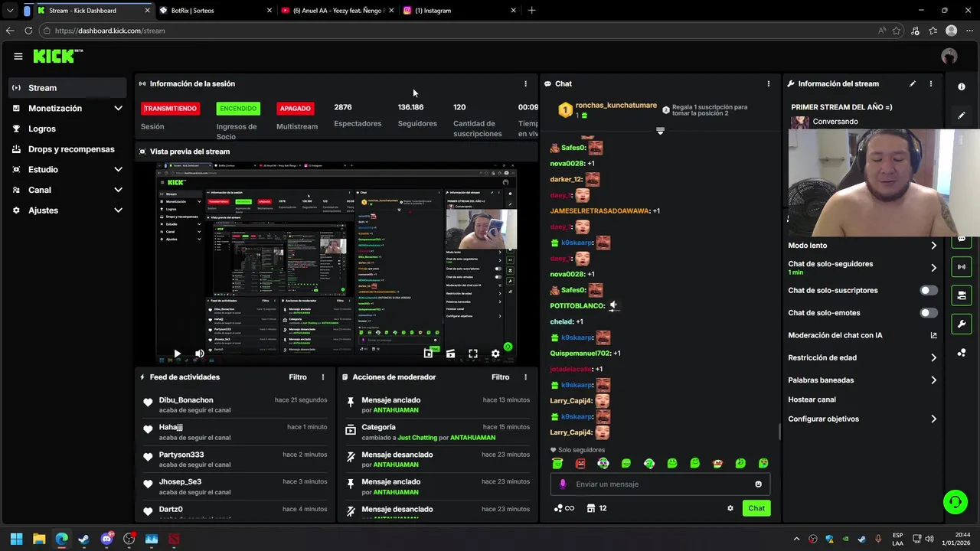Open File Explorer from the taskbar
Screen dimensions: 980x551
tap(39, 539)
